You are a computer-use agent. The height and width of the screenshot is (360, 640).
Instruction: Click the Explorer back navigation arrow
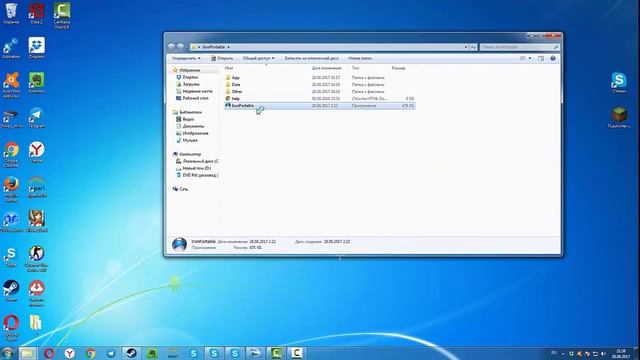(x=171, y=47)
